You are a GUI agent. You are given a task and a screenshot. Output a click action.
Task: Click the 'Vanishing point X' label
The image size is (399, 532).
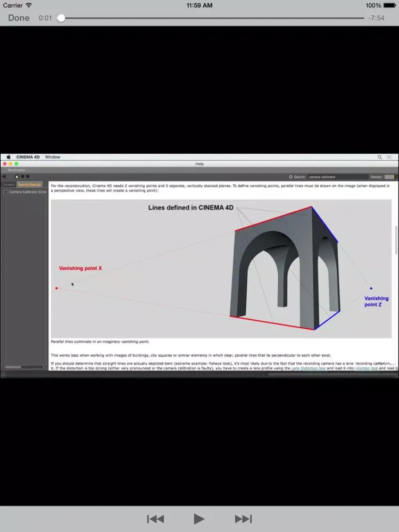(80, 268)
